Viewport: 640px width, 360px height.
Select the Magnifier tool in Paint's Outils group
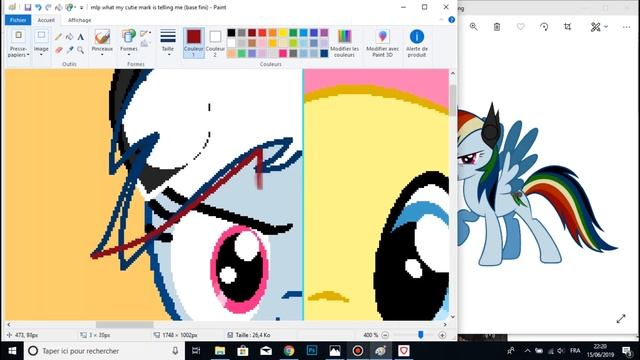tap(81, 50)
